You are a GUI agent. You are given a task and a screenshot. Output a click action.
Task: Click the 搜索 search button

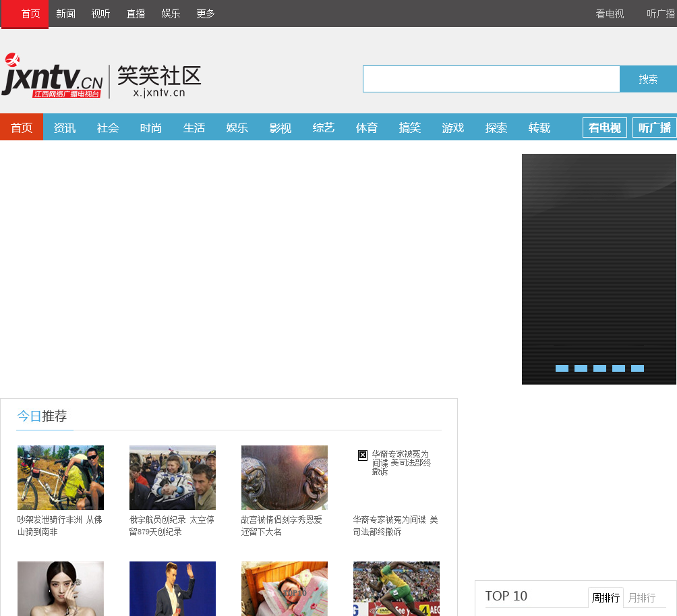tap(648, 79)
